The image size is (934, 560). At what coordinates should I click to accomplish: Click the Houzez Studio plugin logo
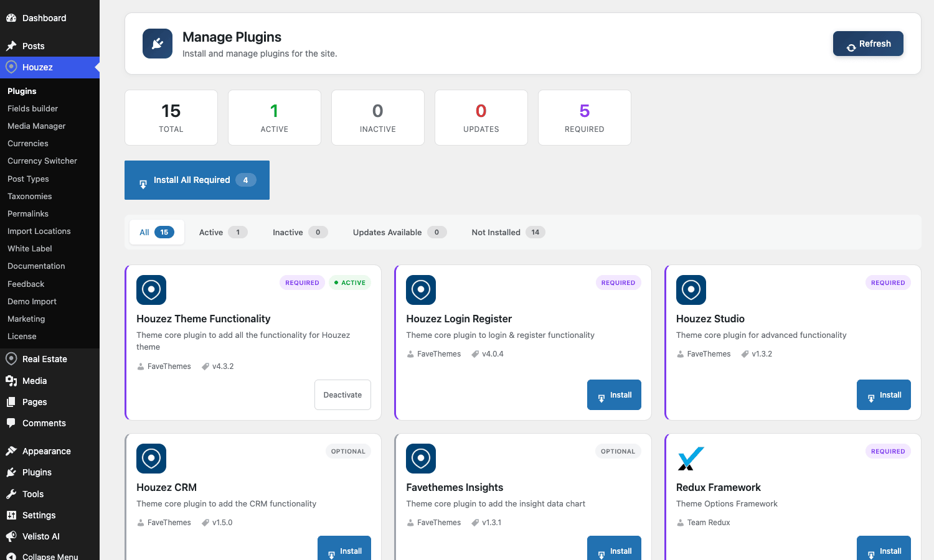pyautogui.click(x=691, y=290)
